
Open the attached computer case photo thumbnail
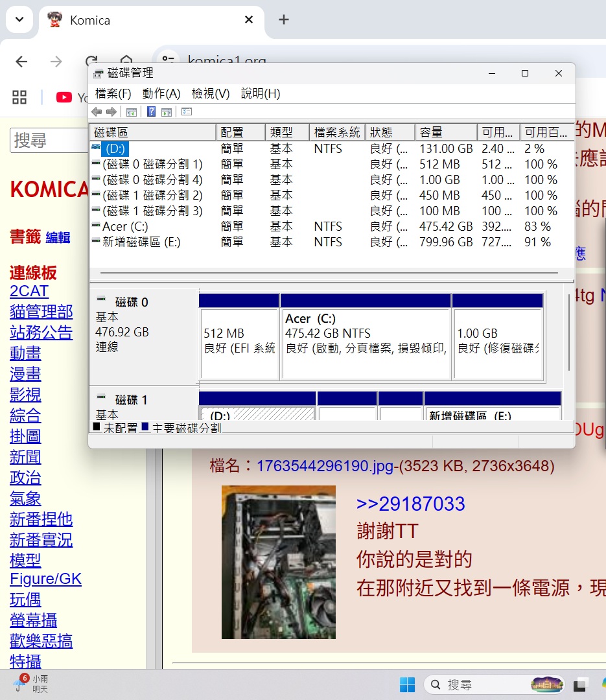point(279,562)
